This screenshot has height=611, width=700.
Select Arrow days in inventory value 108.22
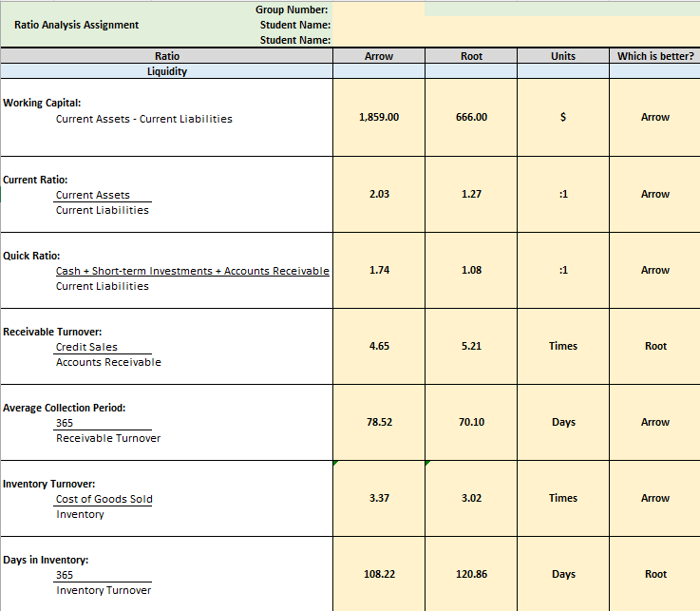[x=379, y=574]
